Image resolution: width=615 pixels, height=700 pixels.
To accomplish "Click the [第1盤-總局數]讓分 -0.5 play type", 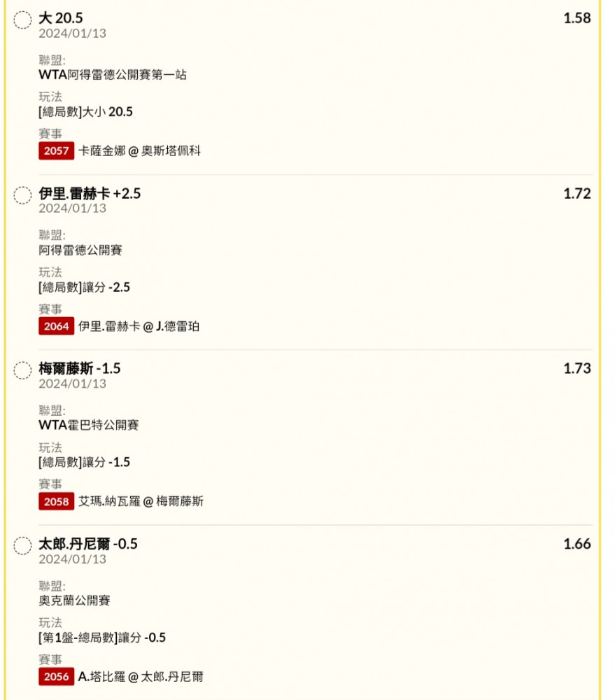I will point(102,638).
